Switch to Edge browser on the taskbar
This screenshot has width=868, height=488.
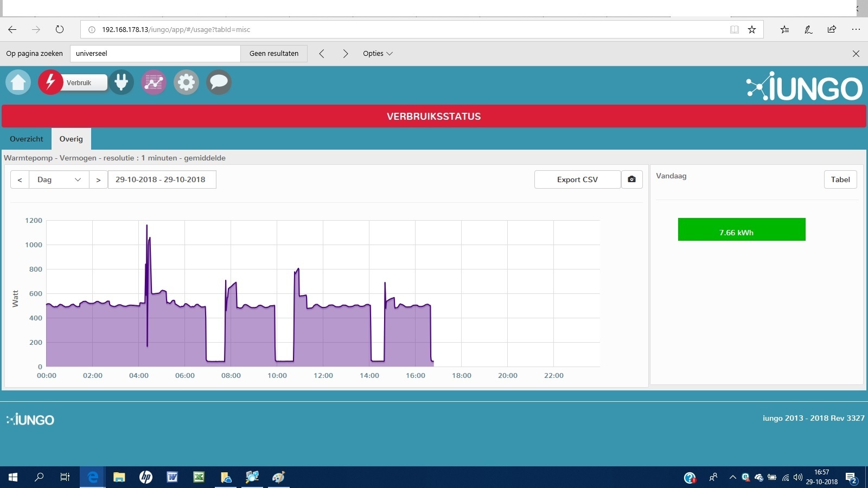coord(93,477)
